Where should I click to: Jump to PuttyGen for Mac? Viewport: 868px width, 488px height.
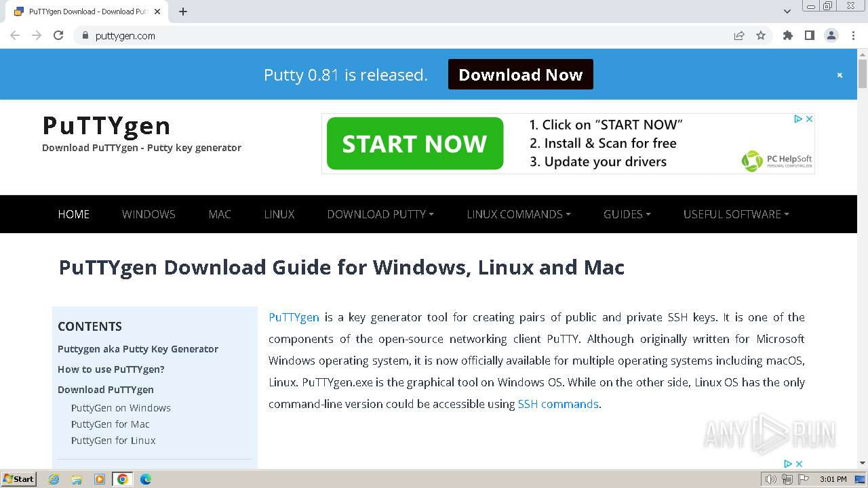click(x=111, y=424)
